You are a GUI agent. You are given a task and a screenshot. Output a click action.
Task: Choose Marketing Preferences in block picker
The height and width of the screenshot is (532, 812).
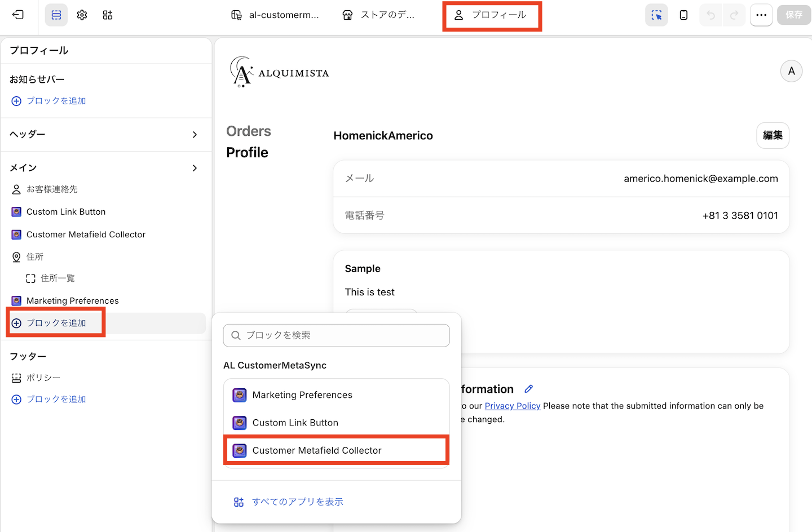tap(337, 395)
